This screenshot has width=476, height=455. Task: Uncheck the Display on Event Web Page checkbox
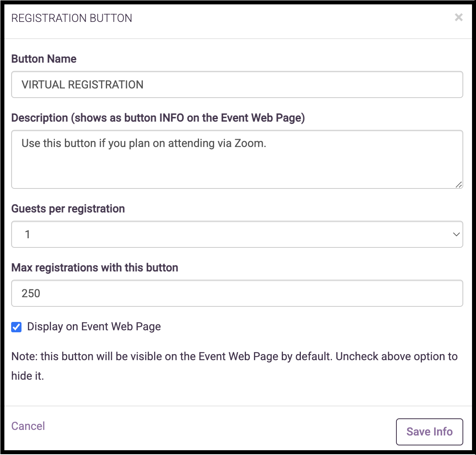click(x=16, y=327)
